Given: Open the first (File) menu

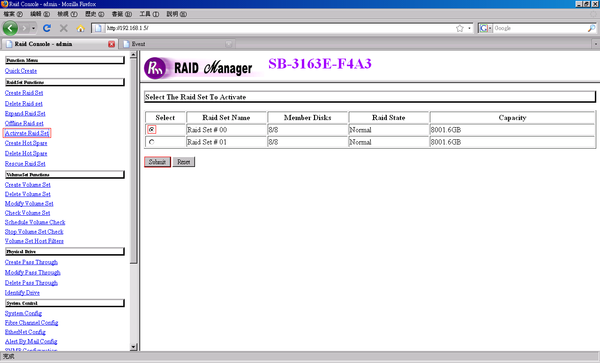Looking at the screenshot, I should point(13,14).
